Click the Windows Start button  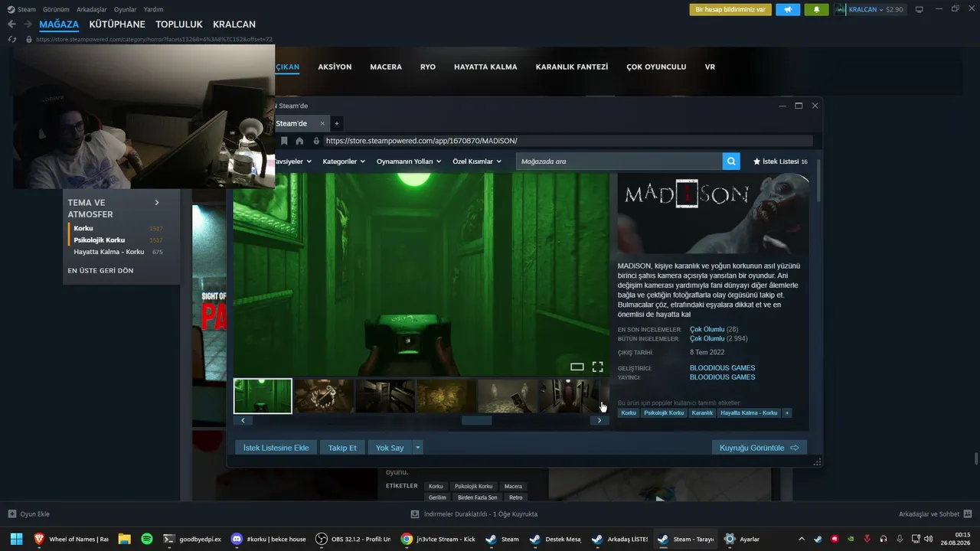pyautogui.click(x=16, y=539)
